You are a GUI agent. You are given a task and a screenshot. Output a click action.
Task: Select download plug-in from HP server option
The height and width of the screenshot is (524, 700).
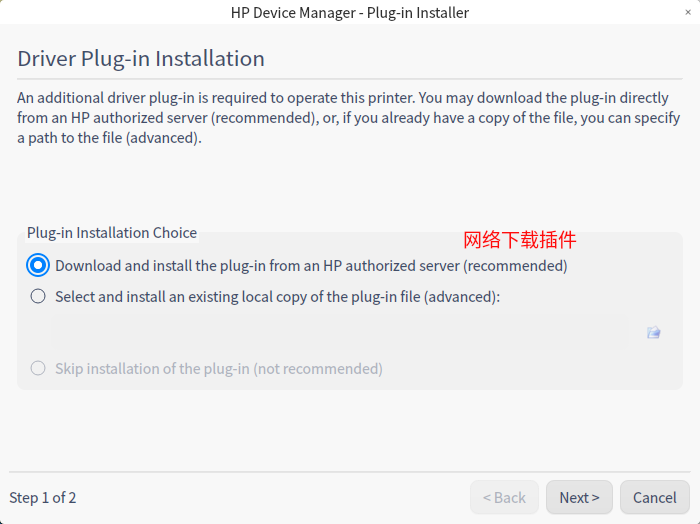(x=38, y=266)
